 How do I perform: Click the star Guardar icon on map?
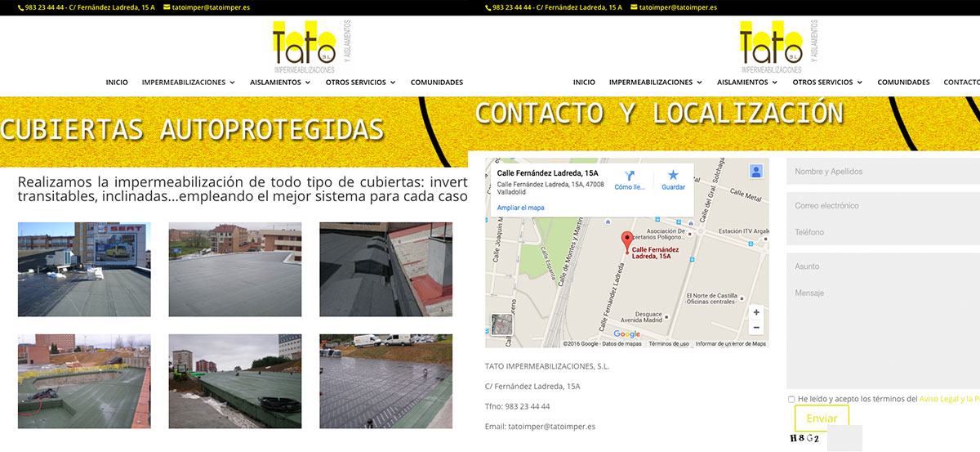pyautogui.click(x=673, y=176)
